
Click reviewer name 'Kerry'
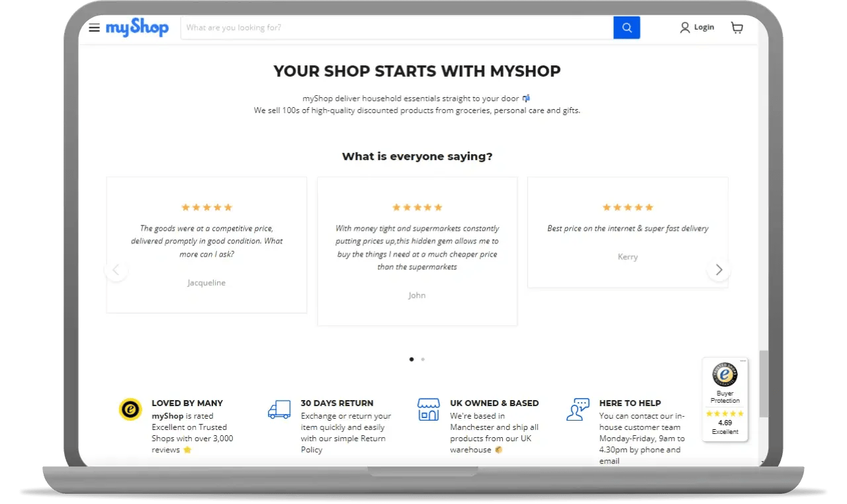[x=628, y=257]
